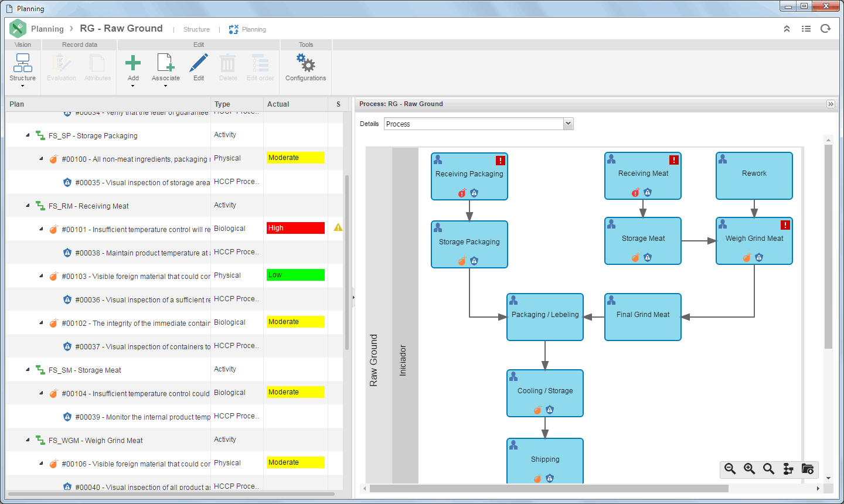Click user icon on Rework node
This screenshot has height=504, width=844.
tap(723, 159)
